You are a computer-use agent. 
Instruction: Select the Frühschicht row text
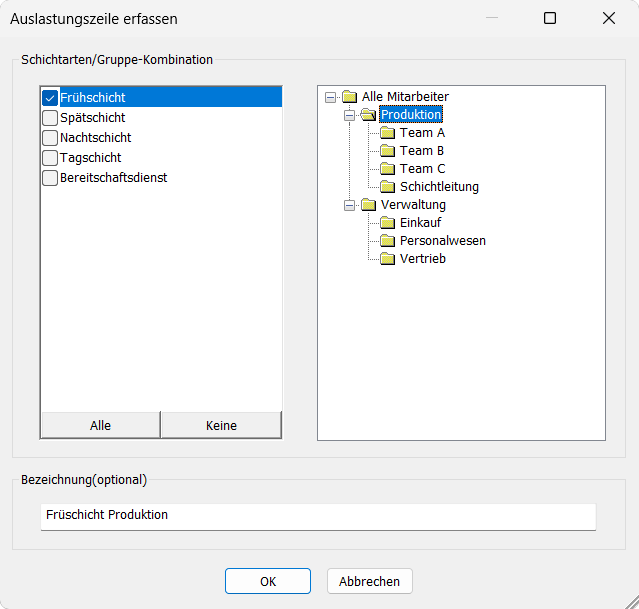93,98
